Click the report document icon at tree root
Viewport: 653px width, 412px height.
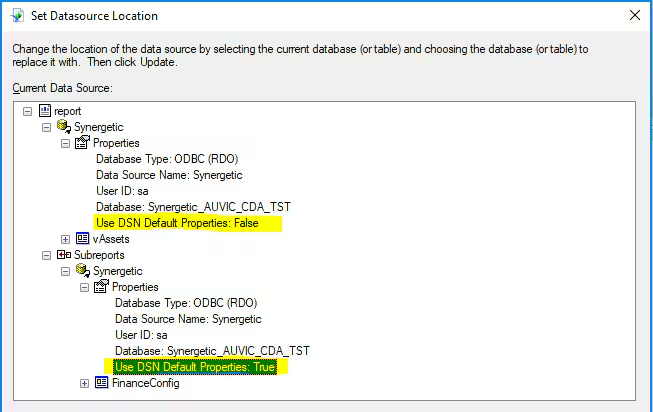(x=45, y=111)
